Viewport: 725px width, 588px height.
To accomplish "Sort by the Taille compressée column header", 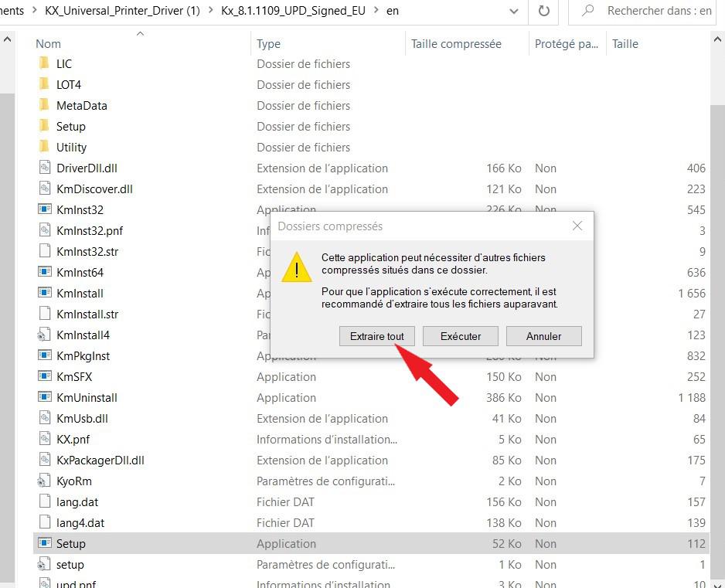I will (x=456, y=44).
